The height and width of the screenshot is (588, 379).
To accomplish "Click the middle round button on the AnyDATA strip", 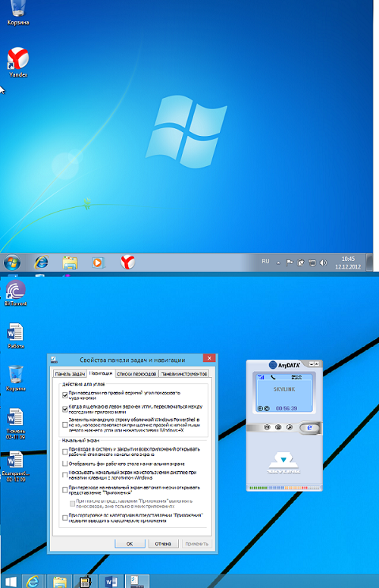I will click(278, 427).
